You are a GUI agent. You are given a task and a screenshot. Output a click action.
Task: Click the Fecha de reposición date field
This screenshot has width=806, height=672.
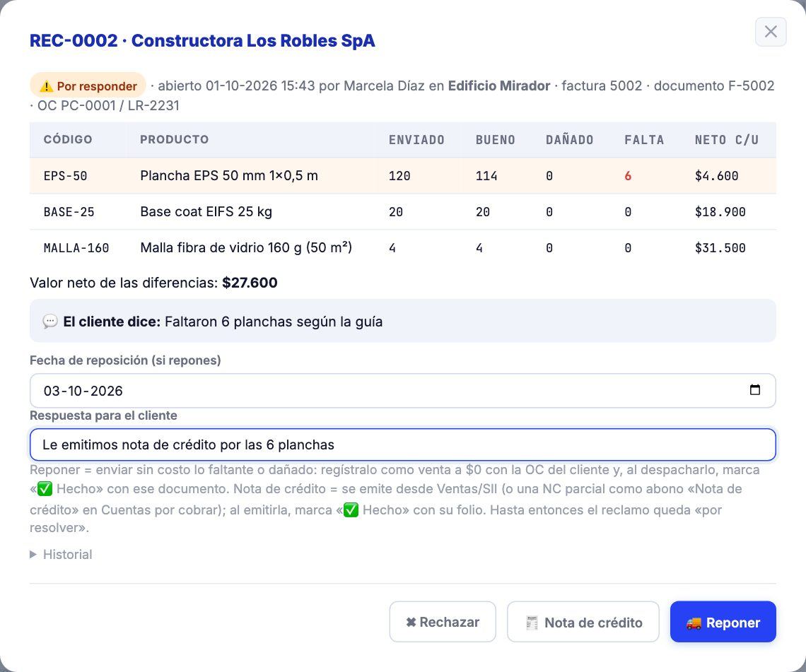[x=403, y=391]
